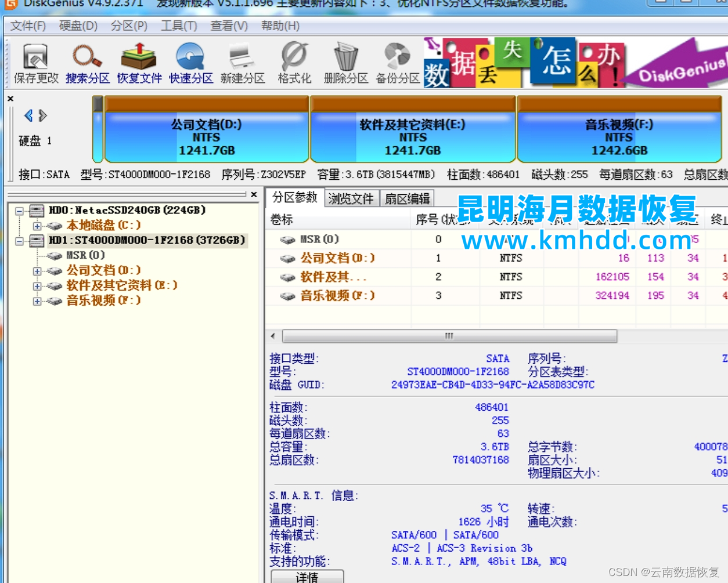Select the 格式化 format tool
This screenshot has height=583, width=728.
pyautogui.click(x=294, y=64)
